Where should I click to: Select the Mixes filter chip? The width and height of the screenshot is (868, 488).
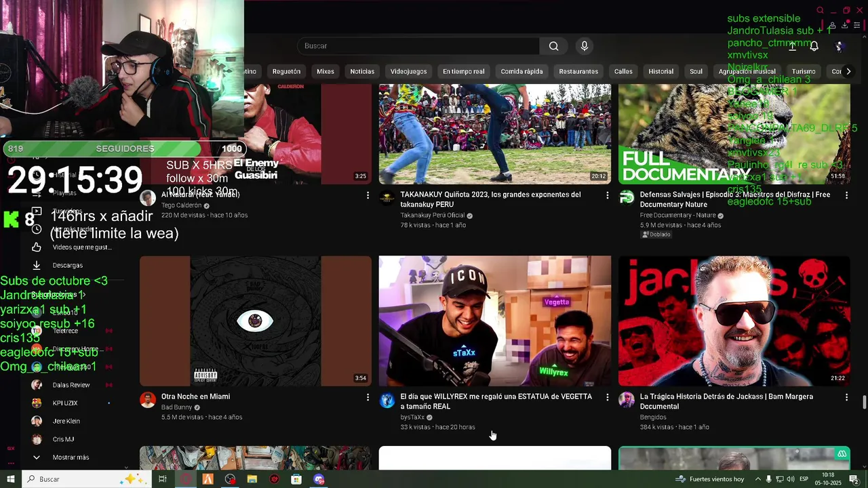click(x=325, y=71)
